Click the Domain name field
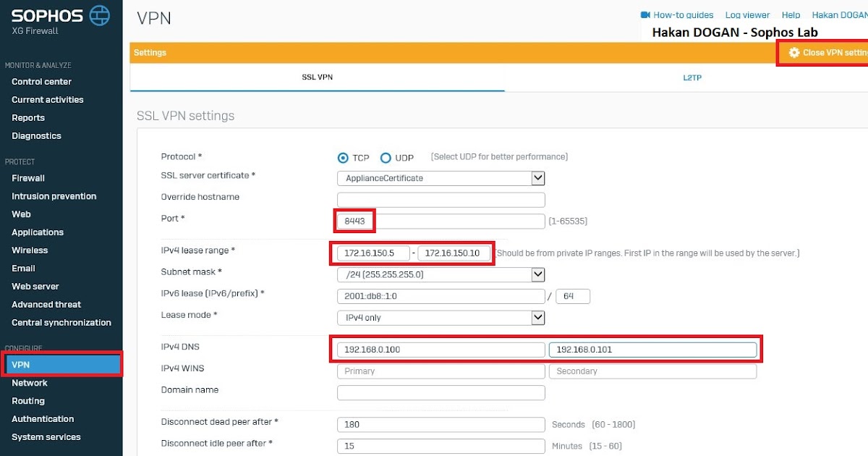The image size is (868, 456). pyautogui.click(x=441, y=393)
